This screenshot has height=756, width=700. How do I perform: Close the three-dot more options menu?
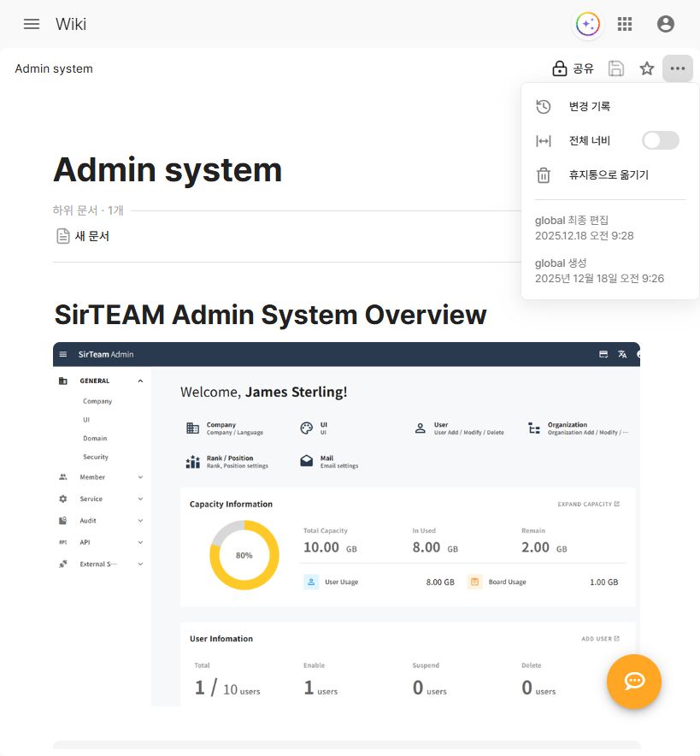pos(678,68)
